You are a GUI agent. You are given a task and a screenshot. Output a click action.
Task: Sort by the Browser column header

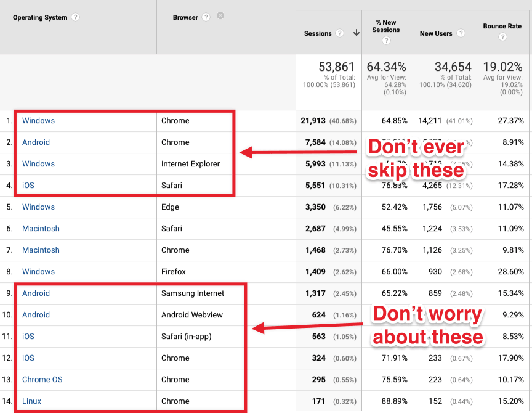pos(185,17)
